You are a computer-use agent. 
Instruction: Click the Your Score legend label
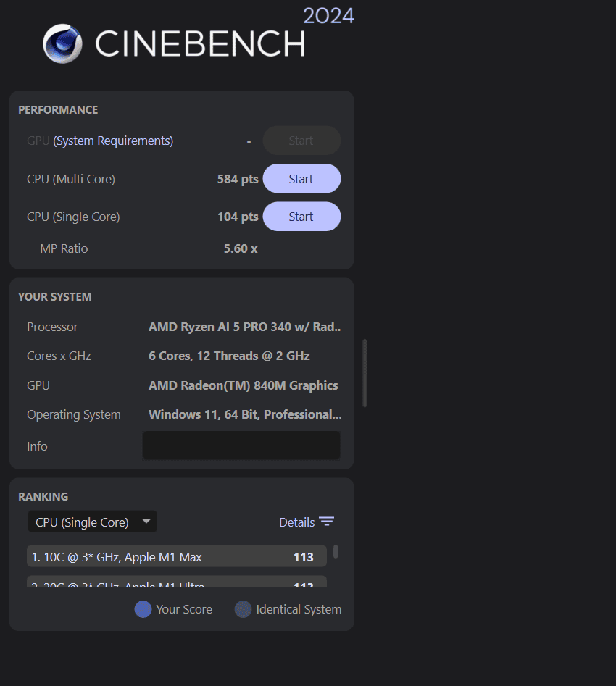coord(184,609)
